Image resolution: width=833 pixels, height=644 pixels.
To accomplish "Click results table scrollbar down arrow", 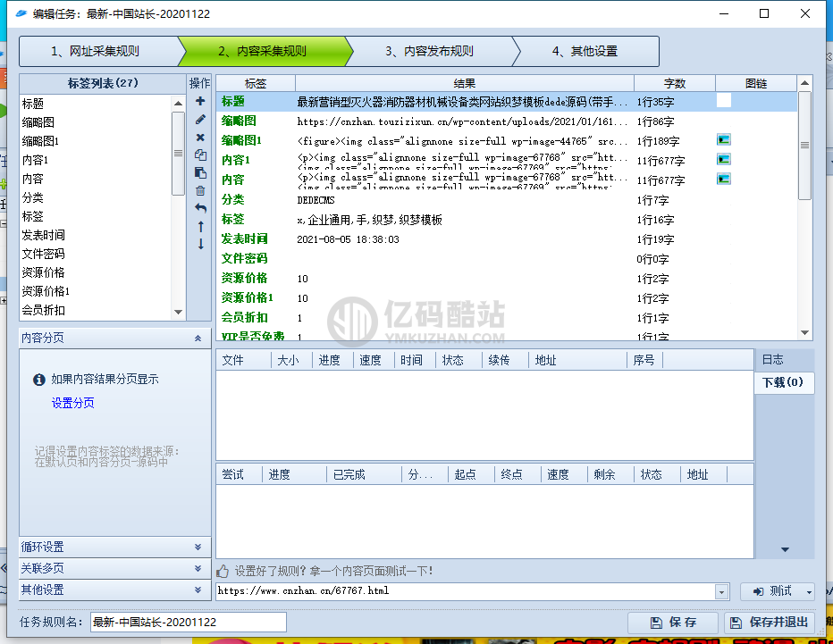I will (x=804, y=332).
